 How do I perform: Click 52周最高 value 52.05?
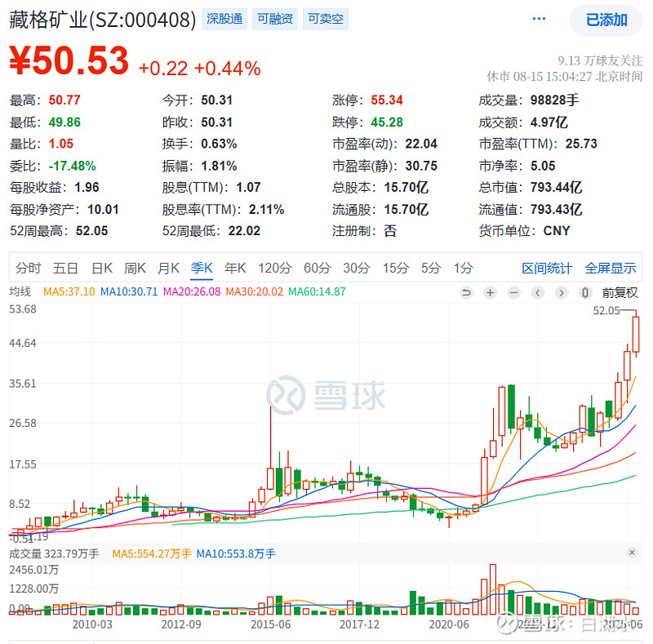tap(91, 231)
